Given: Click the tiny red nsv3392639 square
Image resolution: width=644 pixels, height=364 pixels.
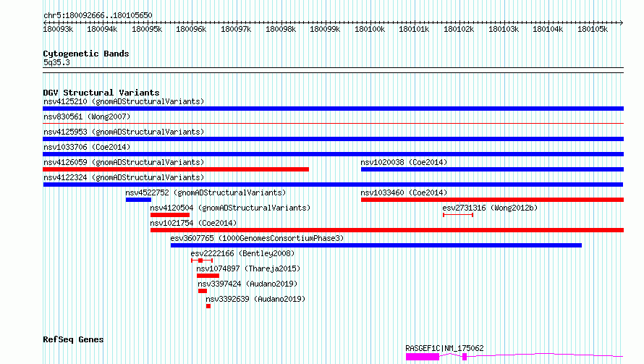Looking at the screenshot, I should pyautogui.click(x=208, y=306).
